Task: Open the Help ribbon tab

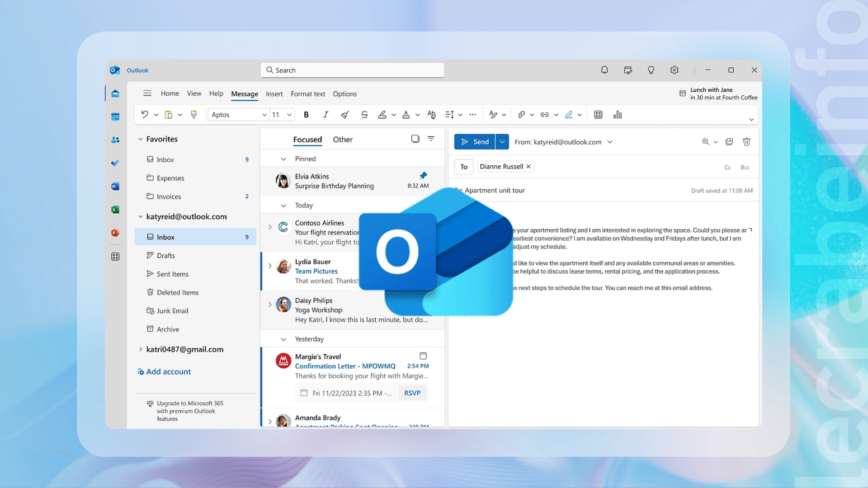Action: point(217,94)
